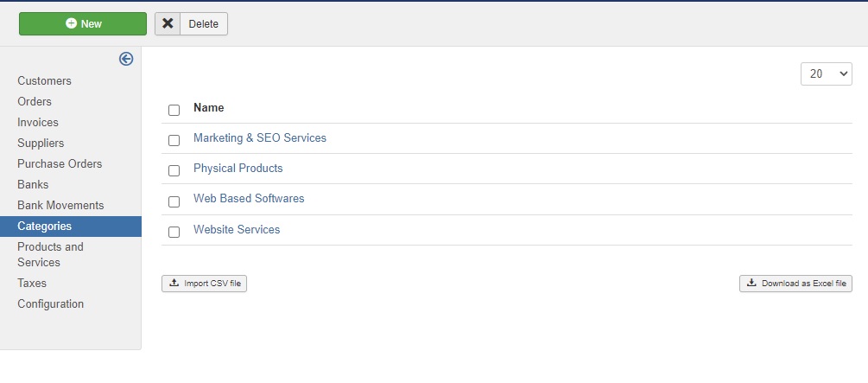Image resolution: width=868 pixels, height=383 pixels.
Task: Open Invoices from the sidebar menu
Action: [38, 123]
